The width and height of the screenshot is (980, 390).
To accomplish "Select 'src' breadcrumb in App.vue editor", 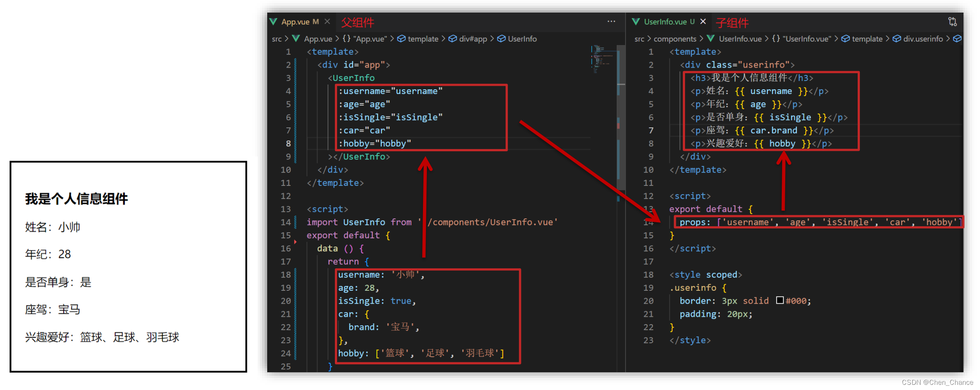I will pyautogui.click(x=277, y=39).
